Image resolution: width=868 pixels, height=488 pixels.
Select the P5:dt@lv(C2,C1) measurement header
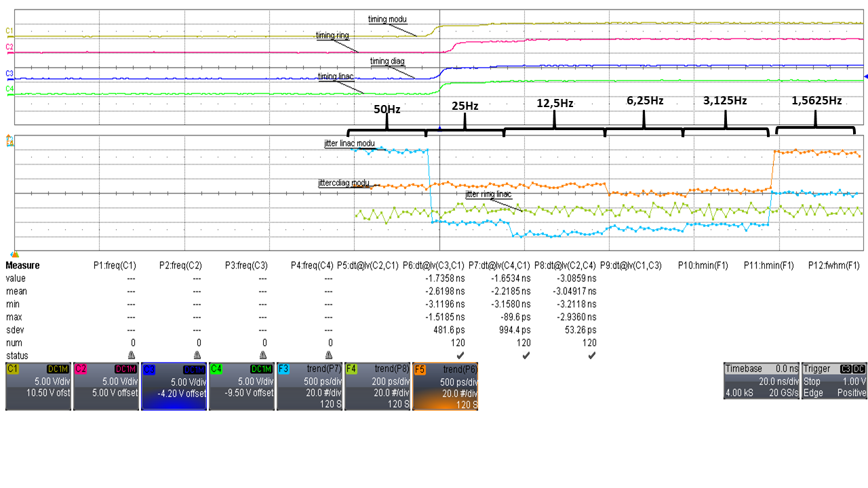(x=367, y=266)
